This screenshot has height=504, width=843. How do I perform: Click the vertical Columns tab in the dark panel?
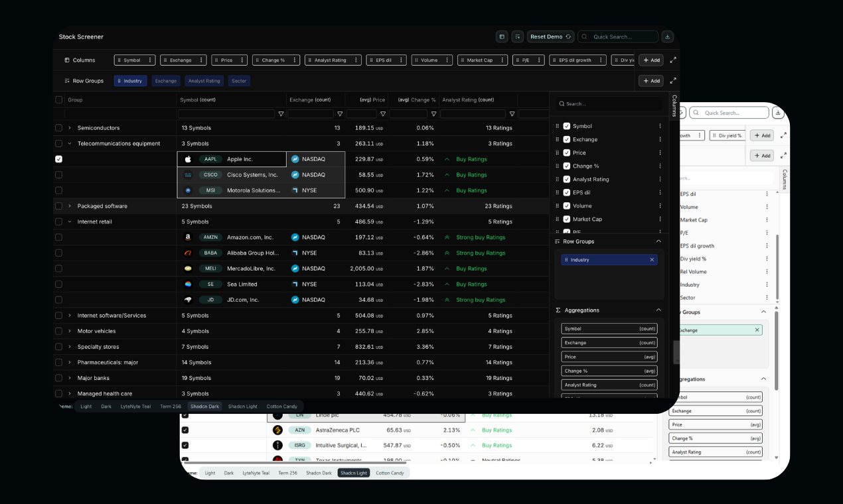tap(674, 105)
